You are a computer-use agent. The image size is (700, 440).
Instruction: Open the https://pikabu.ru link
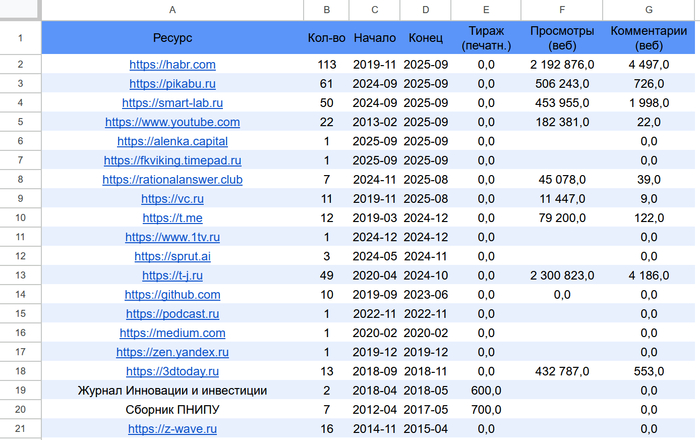click(x=172, y=84)
